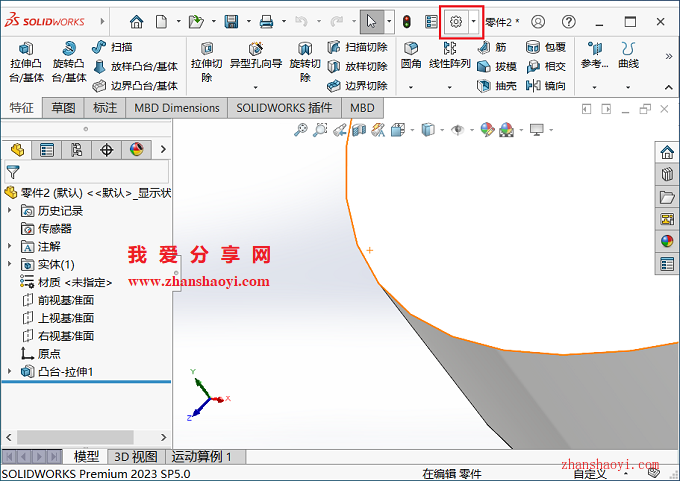Click the Open file folder icon

click(196, 21)
